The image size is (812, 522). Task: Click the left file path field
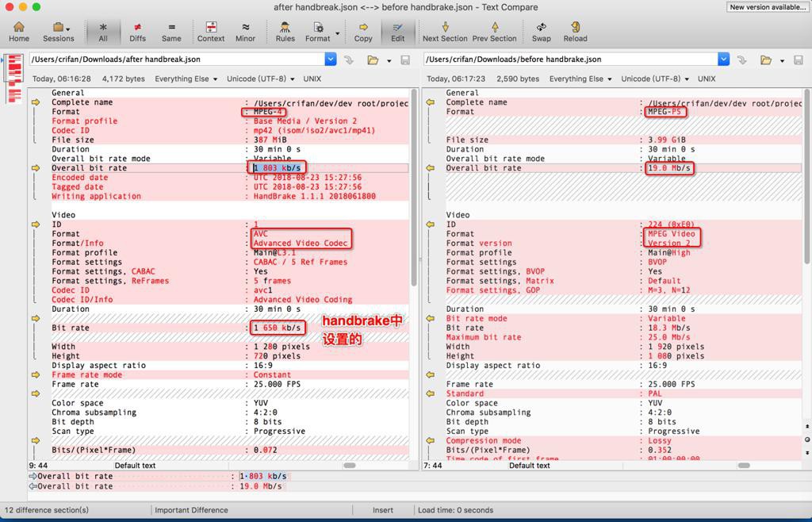click(177, 59)
